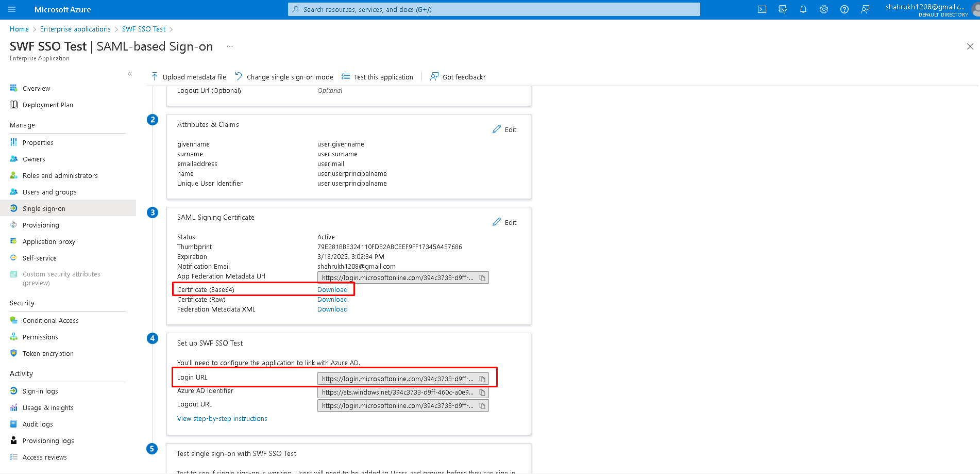Launch Cloud Shell from the top bar
980x474 pixels.
(762, 9)
